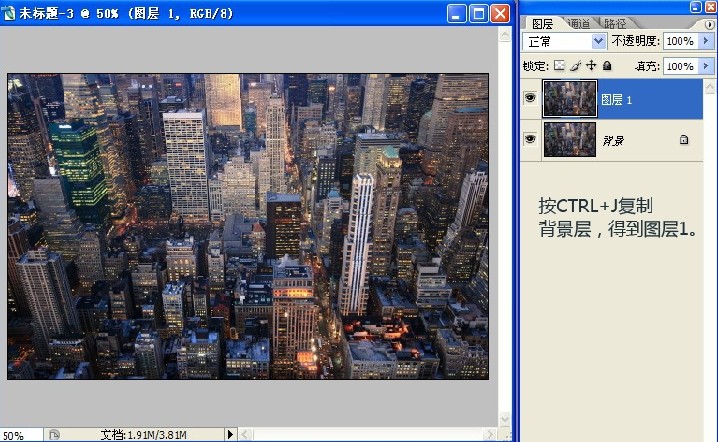Open the status bar info arrow menu
718x442 pixels.
pos(230,435)
